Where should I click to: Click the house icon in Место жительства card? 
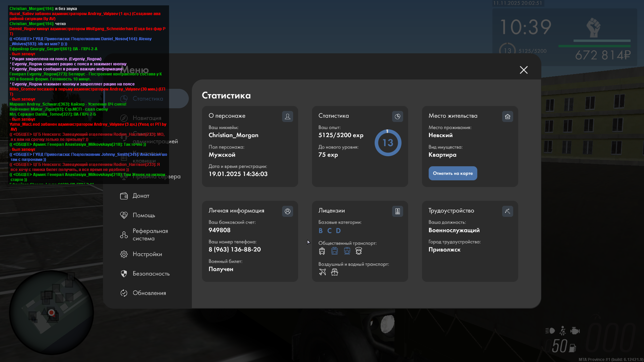point(507,116)
